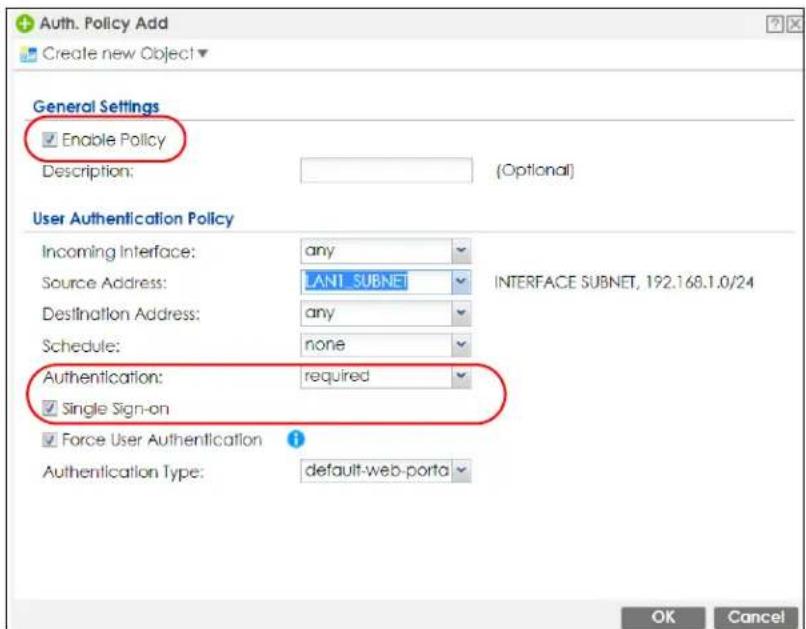Close the Auth. Policy Add dialog
The image size is (806, 629).
click(795, 24)
